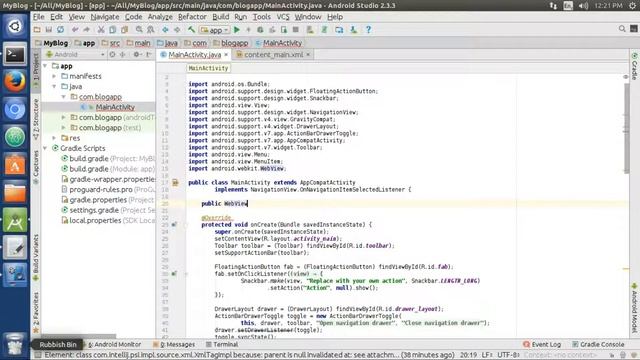640x360 pixels.
Task: Click the override gutter icon beside onCreate
Action: coord(174,224)
